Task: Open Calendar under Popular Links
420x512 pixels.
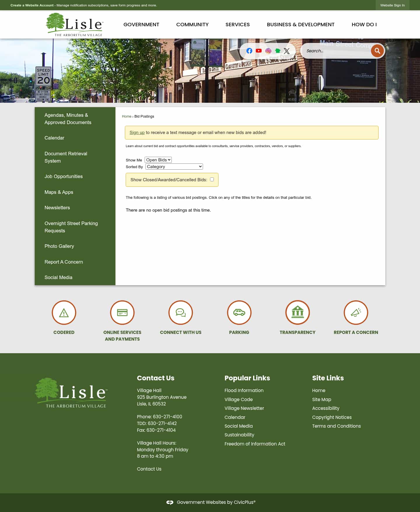Action: [x=235, y=417]
